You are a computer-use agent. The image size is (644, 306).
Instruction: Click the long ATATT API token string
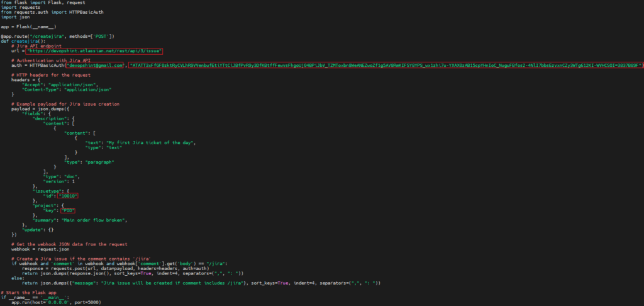386,65
